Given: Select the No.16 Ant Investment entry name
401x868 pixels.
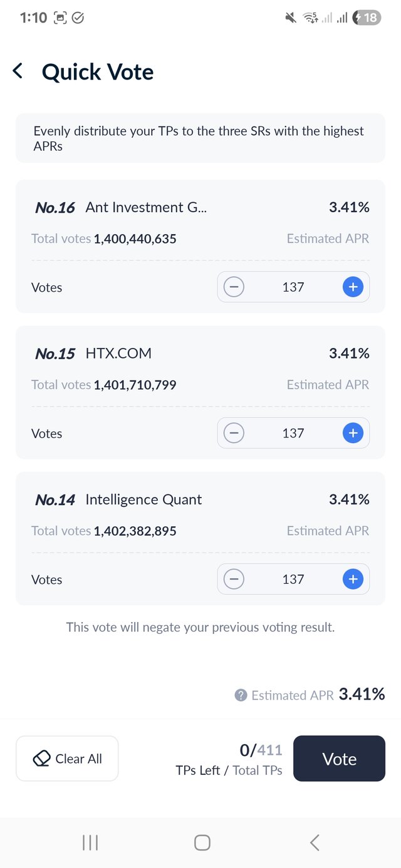Looking at the screenshot, I should point(146,207).
